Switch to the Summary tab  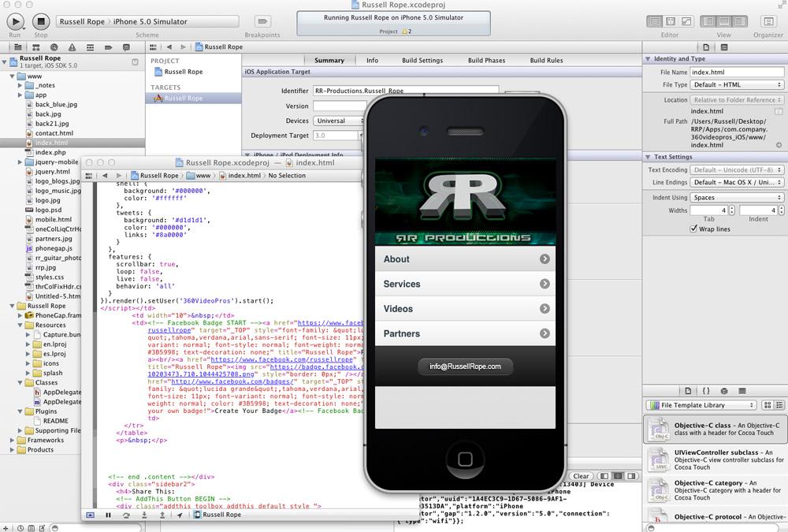(x=329, y=61)
